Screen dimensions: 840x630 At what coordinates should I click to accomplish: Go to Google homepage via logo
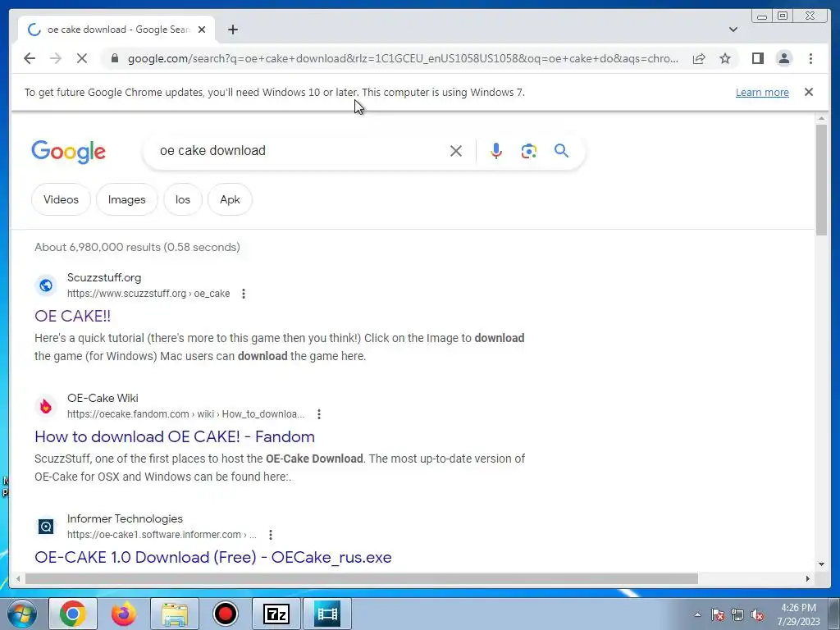(69, 152)
